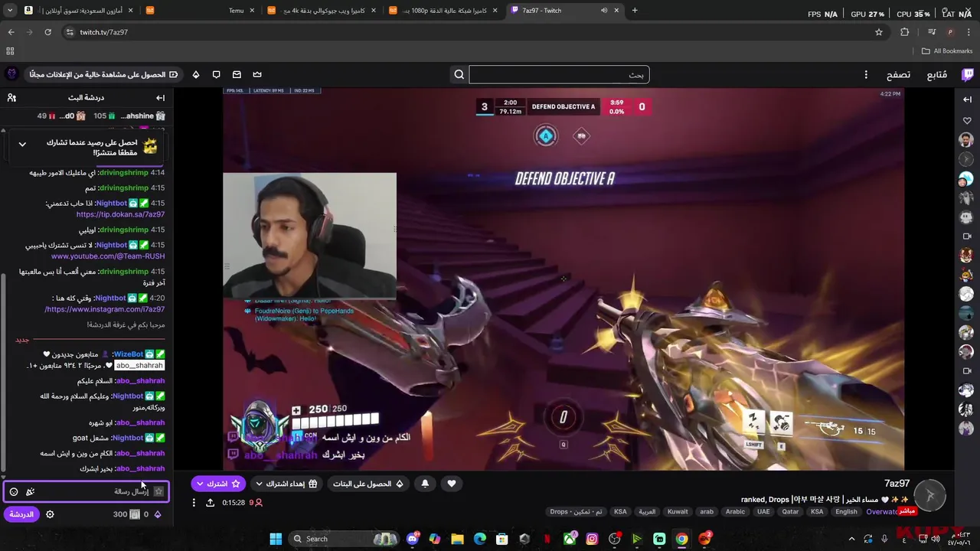The image size is (980, 551).
Task: Click the Kuwait stream tag
Action: point(678,512)
